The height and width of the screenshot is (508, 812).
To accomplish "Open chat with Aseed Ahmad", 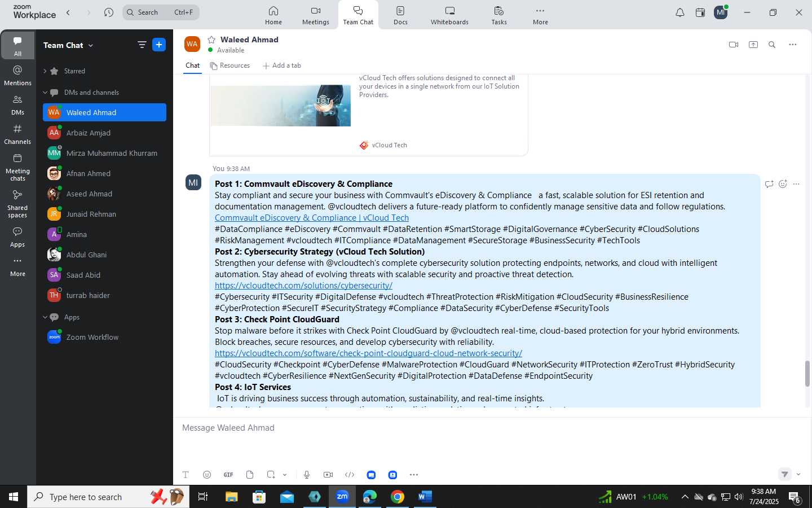I will click(x=104, y=194).
